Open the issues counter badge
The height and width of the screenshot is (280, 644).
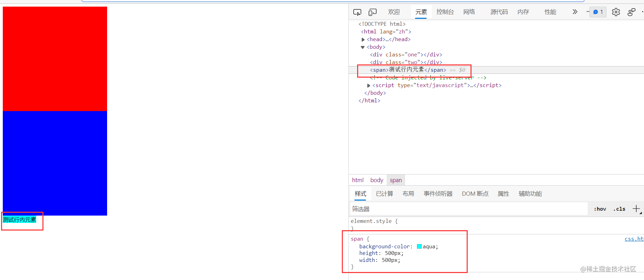click(598, 12)
